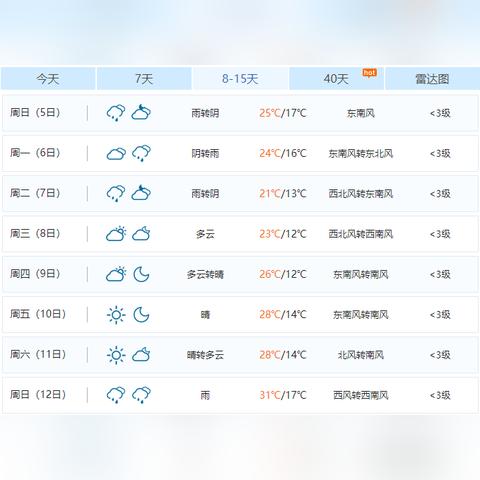Screen dimensions: 480x480
Task: Click the night overcast icon for 周二 (7日)
Action: point(141,193)
